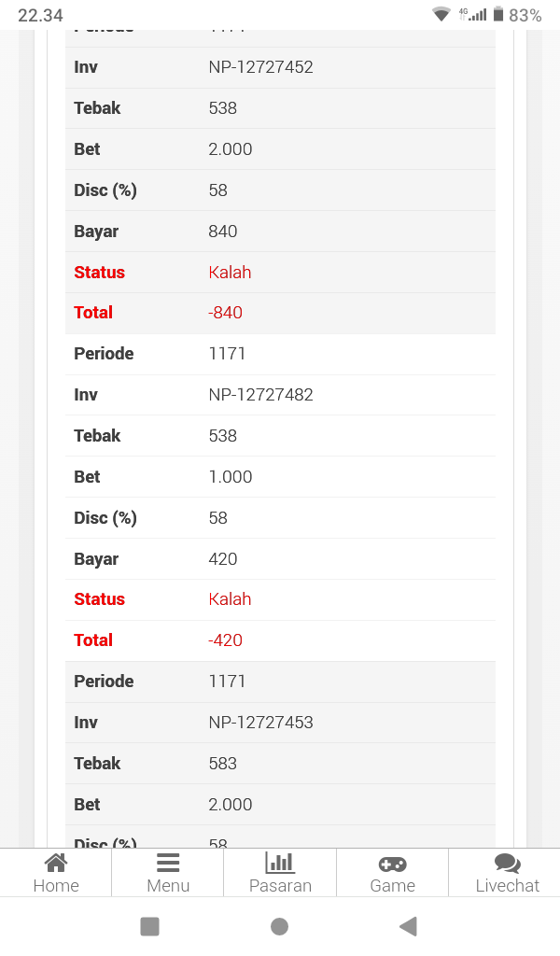This screenshot has height=956, width=560.
Task: Tap the Home icon in bottom bar
Action: [x=56, y=864]
